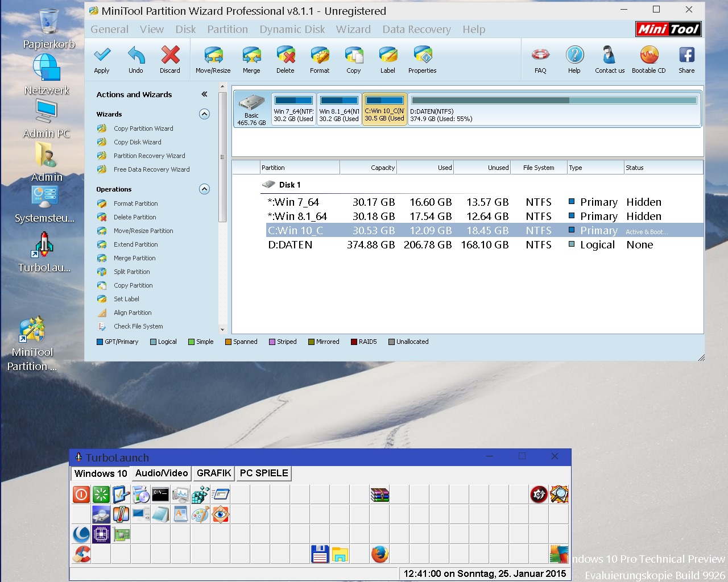The image size is (728, 582).
Task: Click Format Partition operation
Action: [x=135, y=203]
